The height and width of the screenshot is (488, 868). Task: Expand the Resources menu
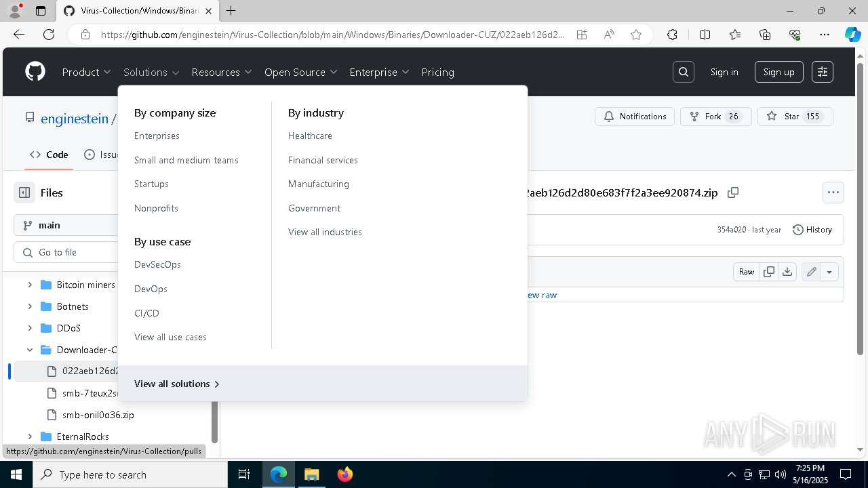(222, 72)
